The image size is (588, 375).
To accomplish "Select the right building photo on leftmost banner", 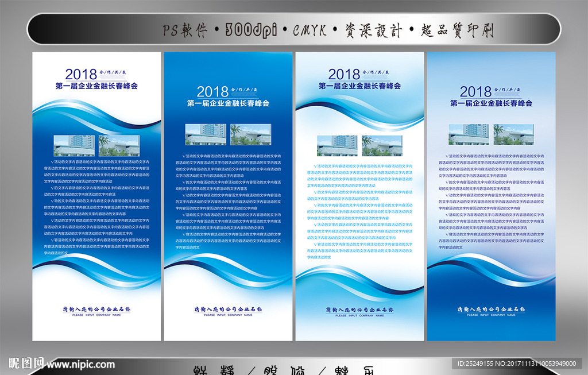I will [119, 146].
